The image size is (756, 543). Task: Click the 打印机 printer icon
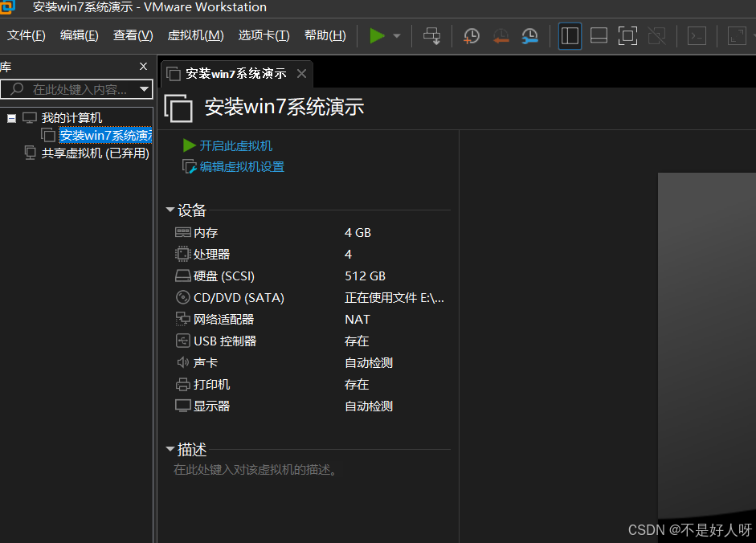[x=182, y=384]
